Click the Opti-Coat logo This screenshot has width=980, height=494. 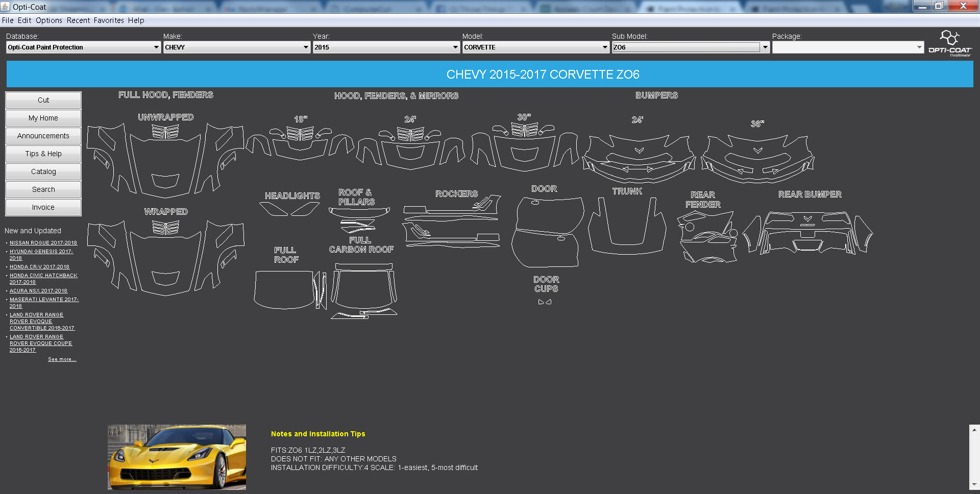pos(950,43)
